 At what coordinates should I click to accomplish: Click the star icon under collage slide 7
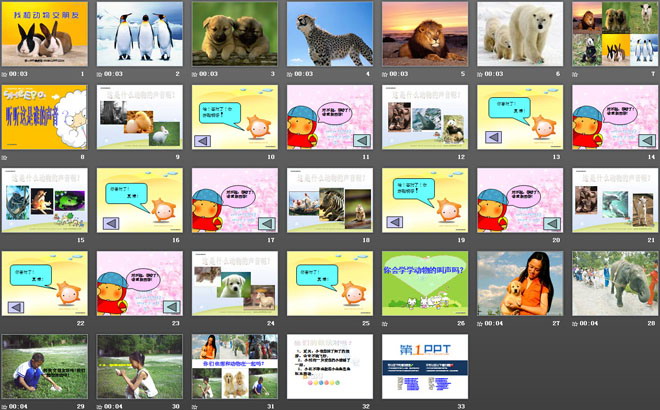pyautogui.click(x=575, y=75)
